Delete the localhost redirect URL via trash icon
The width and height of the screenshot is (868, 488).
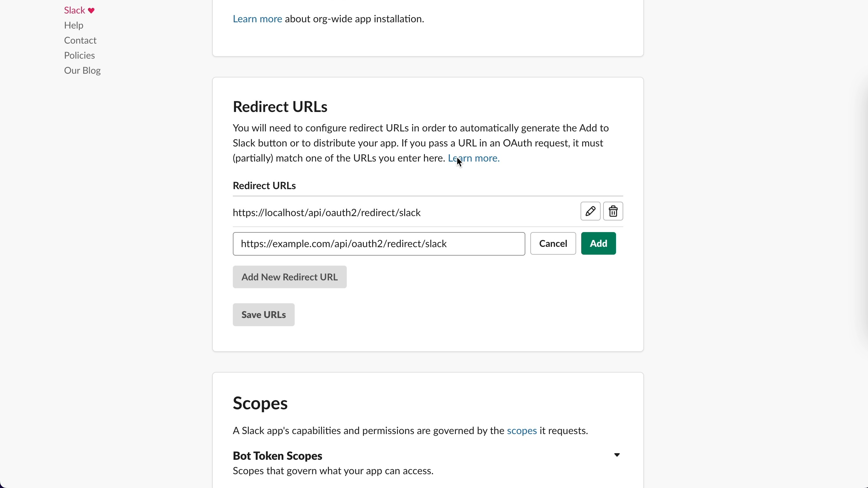pos(613,211)
